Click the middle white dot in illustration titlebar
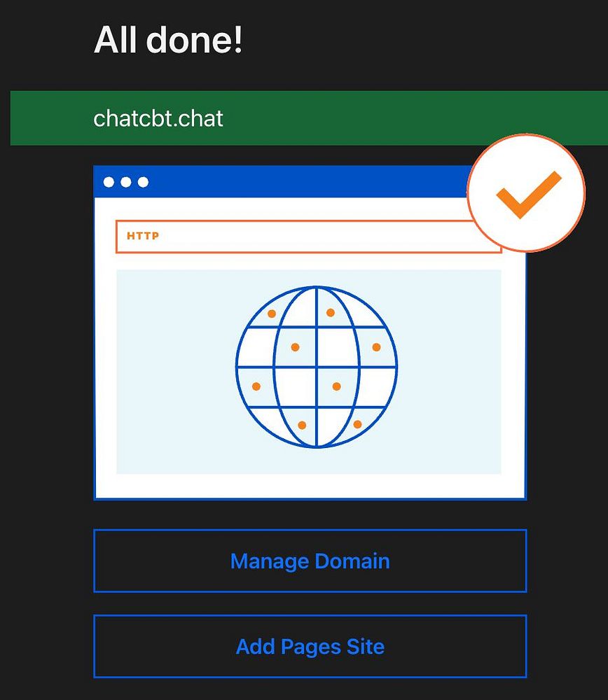 (x=126, y=182)
